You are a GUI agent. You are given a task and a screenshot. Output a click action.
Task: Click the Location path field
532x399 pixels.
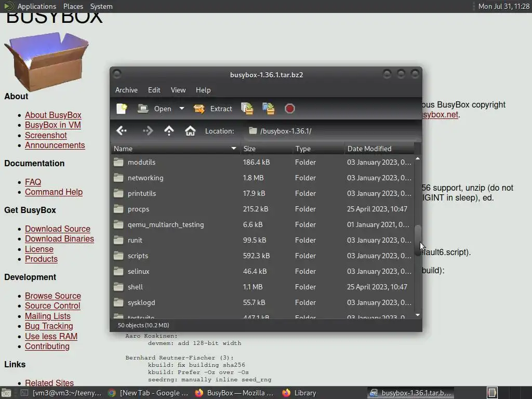332,131
